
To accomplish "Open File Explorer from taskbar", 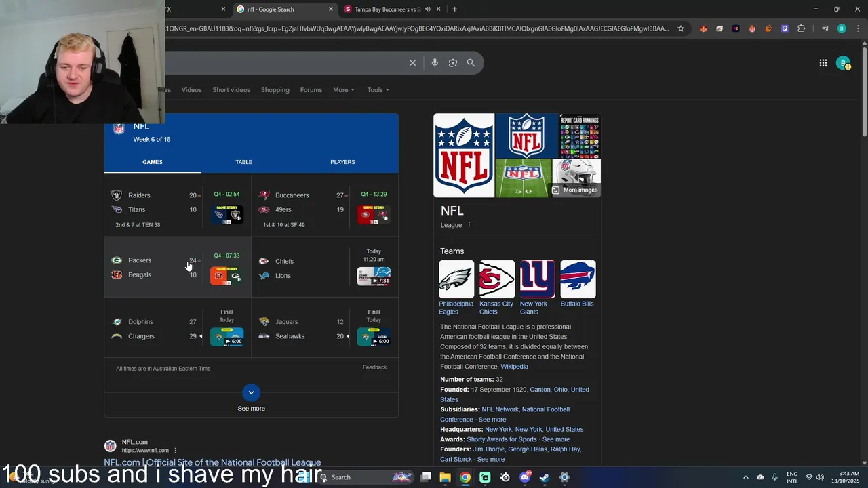I will 445,477.
